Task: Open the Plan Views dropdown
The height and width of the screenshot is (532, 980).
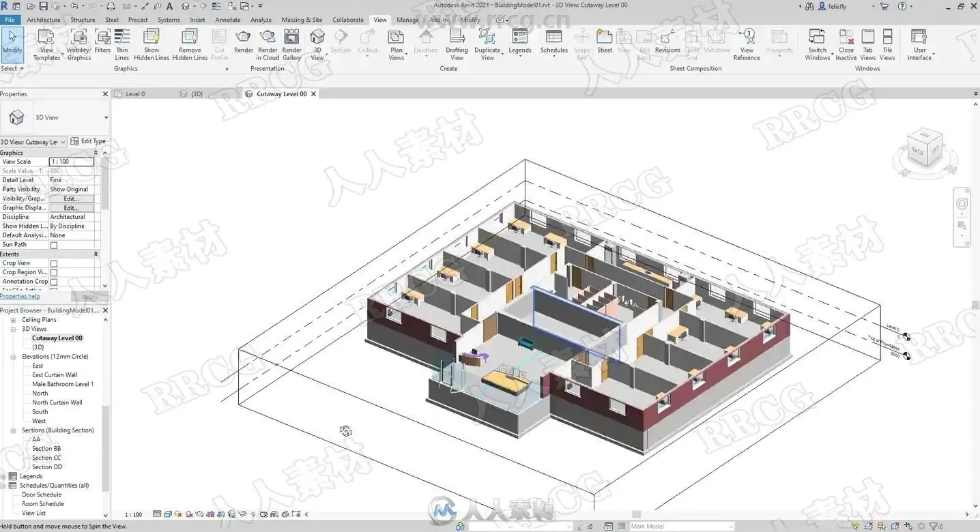Action: click(396, 45)
